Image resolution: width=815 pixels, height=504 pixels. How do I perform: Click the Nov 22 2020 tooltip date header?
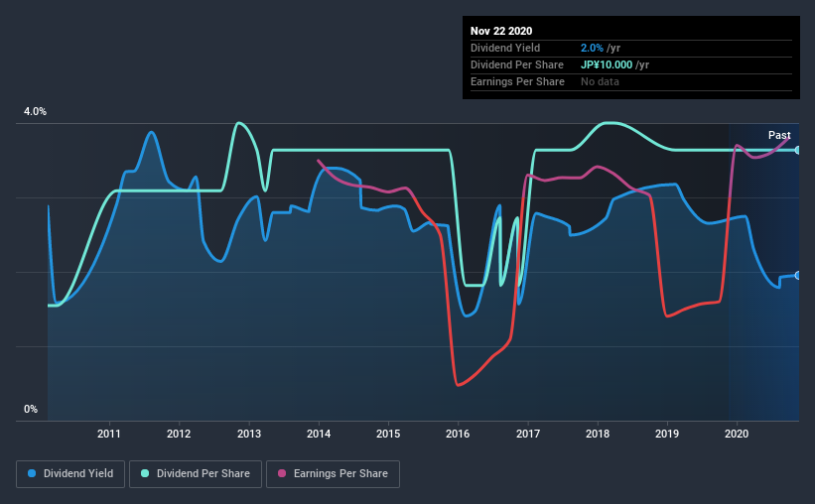click(x=501, y=31)
